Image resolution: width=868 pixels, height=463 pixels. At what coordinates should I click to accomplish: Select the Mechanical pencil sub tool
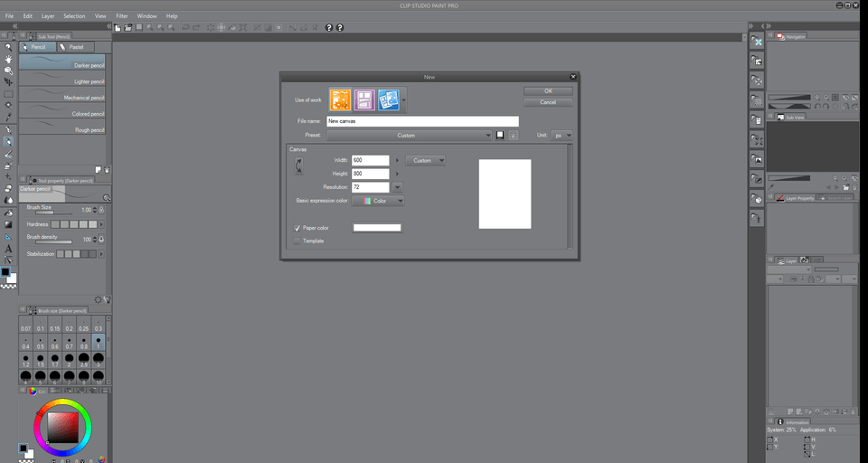coord(62,94)
